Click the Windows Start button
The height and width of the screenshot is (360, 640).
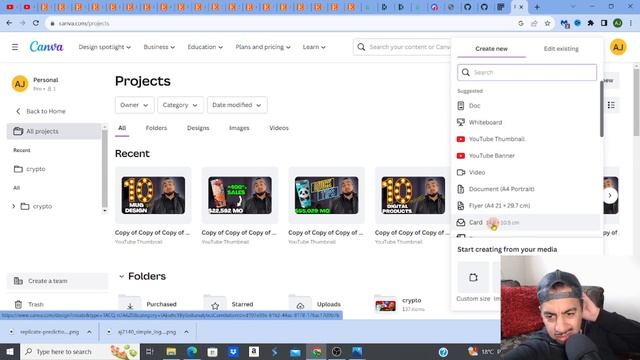[10, 351]
